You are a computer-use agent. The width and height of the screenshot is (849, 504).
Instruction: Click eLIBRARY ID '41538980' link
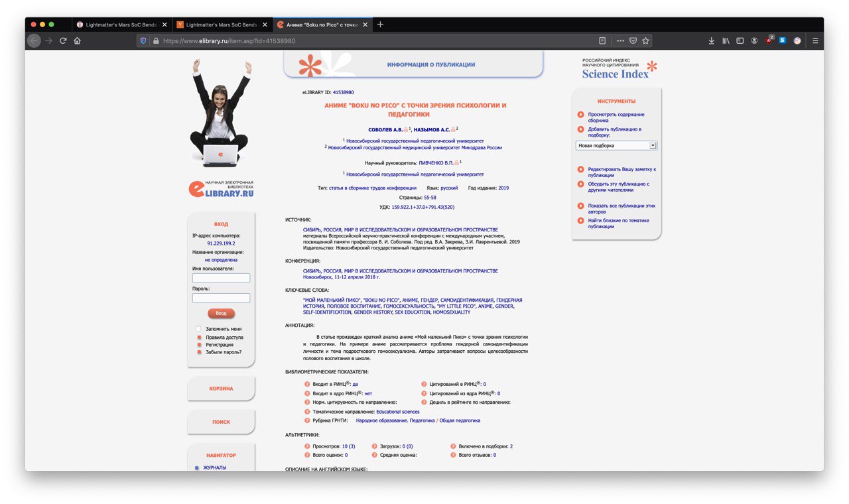pos(343,93)
